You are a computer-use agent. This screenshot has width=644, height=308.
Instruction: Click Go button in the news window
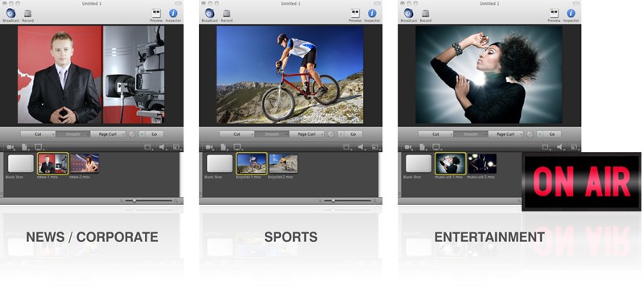tap(155, 134)
